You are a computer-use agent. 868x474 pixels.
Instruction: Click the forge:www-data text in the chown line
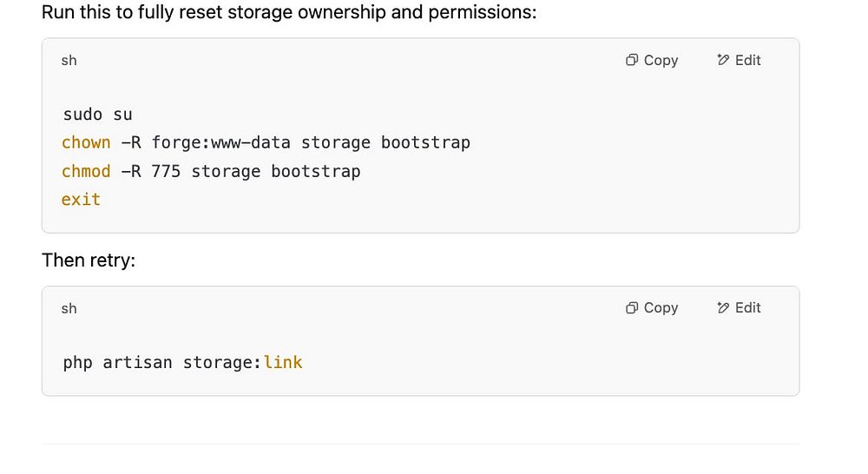220,142
